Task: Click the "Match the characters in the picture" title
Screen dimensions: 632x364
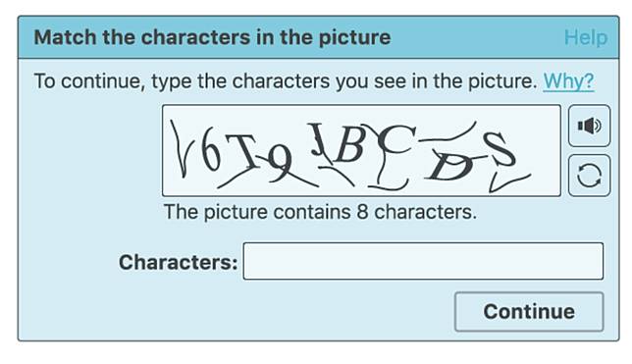Action: [x=212, y=37]
